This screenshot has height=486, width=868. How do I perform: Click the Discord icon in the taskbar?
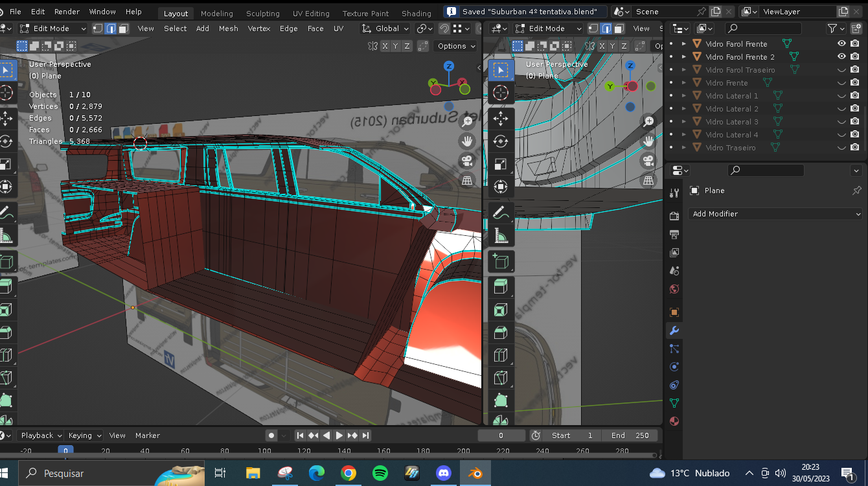tap(444, 473)
